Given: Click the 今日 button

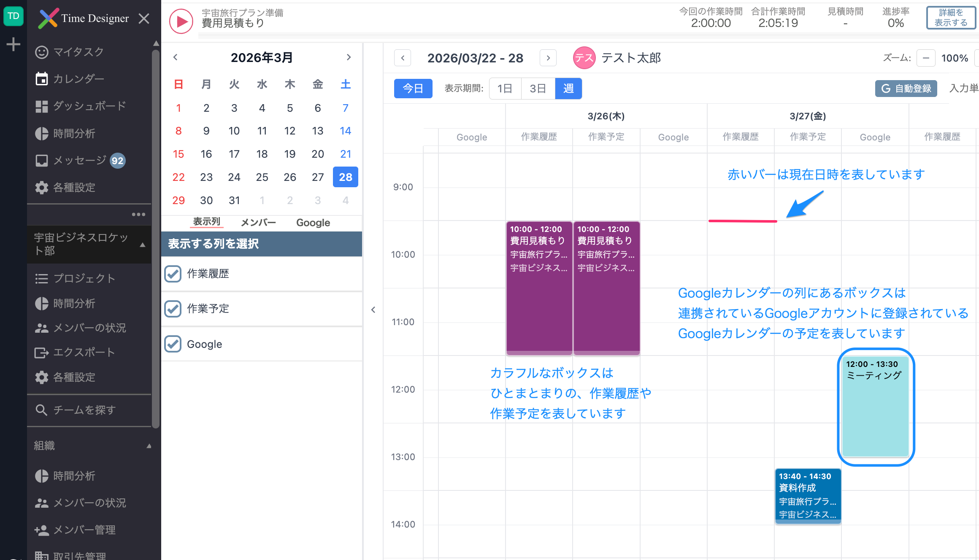Looking at the screenshot, I should point(413,89).
